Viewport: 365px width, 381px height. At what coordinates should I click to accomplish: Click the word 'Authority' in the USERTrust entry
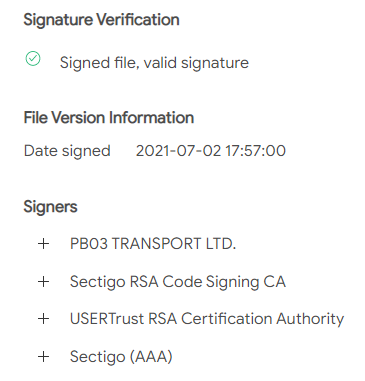pos(310,319)
